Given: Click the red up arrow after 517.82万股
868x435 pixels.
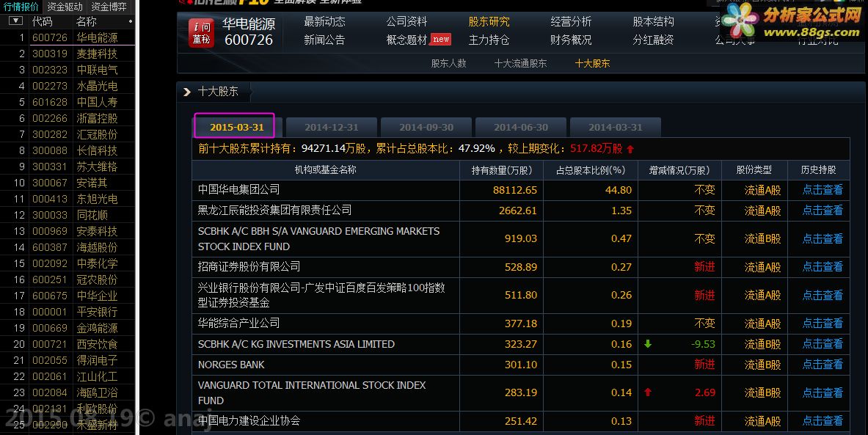Looking at the screenshot, I should click(630, 149).
